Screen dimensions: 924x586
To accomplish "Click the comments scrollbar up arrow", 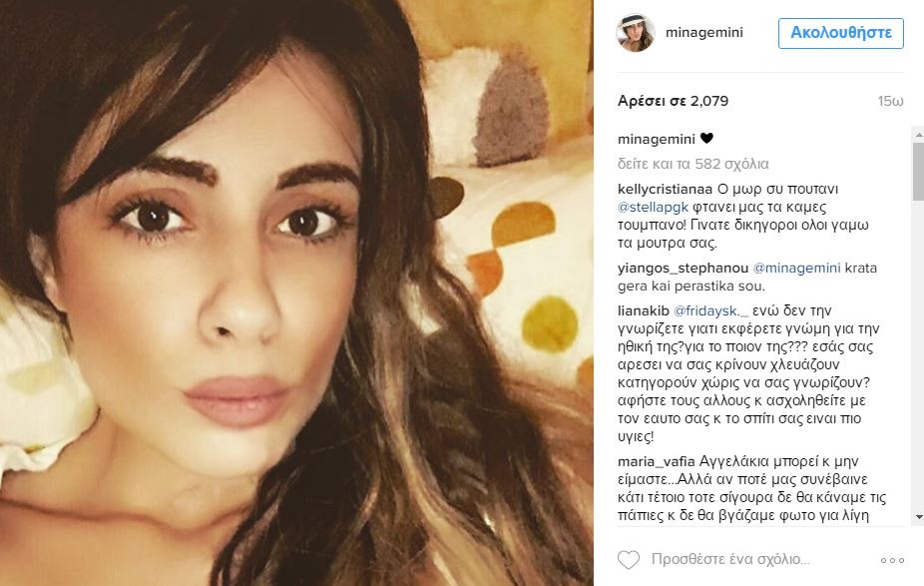I will (918, 135).
